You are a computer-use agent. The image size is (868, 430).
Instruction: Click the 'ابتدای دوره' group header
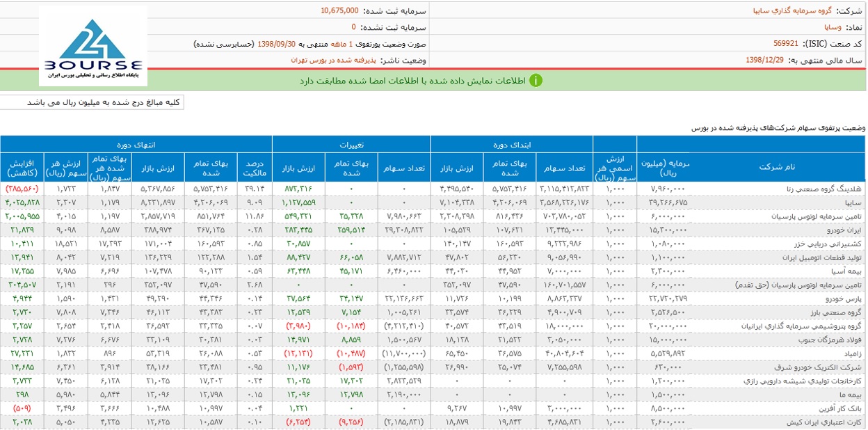point(512,143)
